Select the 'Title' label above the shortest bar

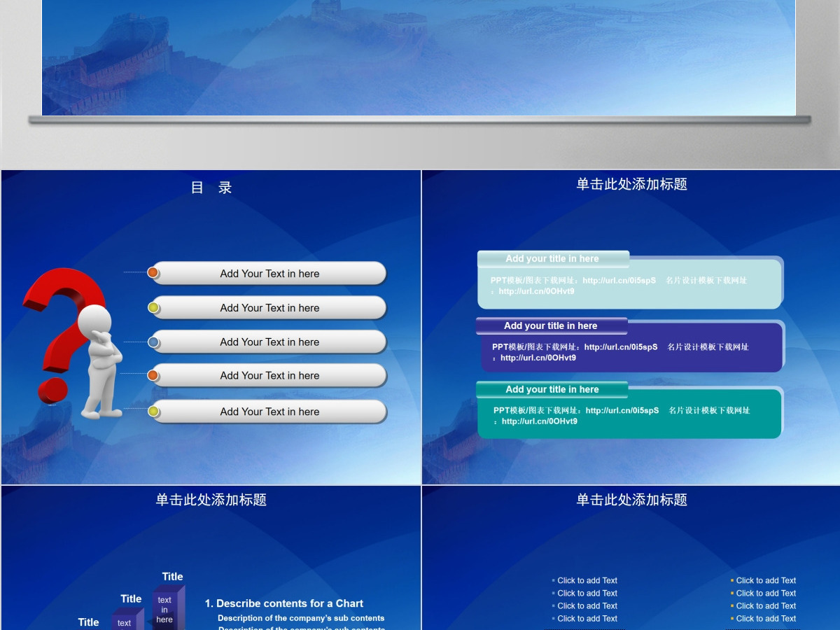[89, 622]
